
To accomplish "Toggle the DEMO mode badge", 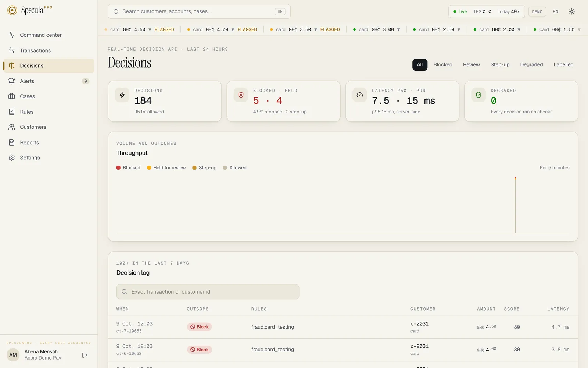I will pos(537,12).
